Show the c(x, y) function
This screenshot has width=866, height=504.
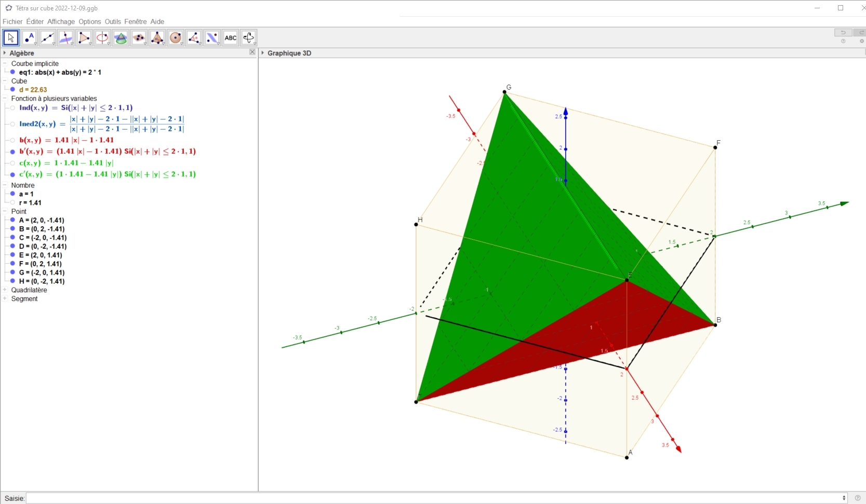(13, 163)
